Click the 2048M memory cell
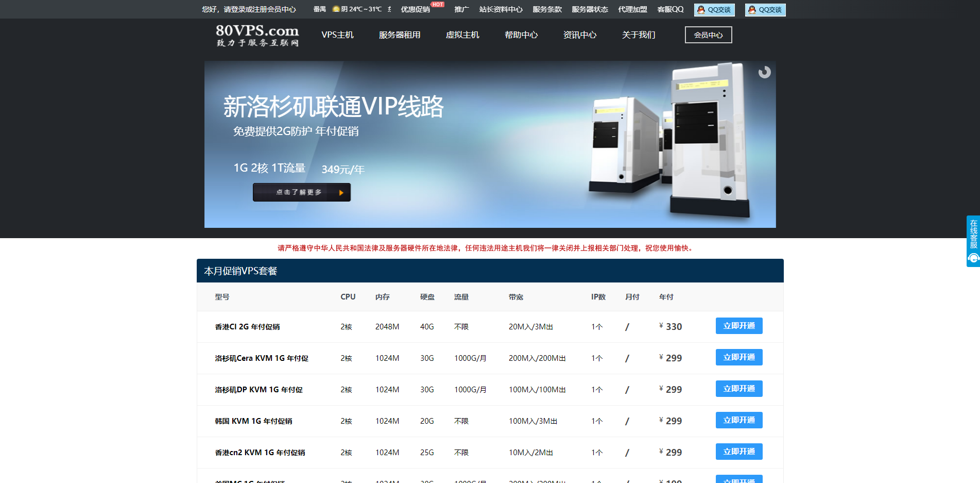 pos(387,327)
